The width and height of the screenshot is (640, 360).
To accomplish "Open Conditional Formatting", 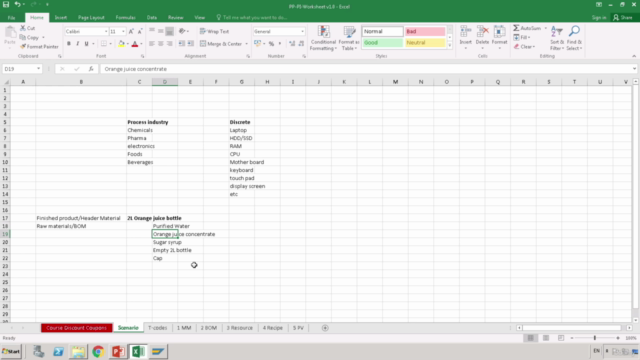I will [323, 38].
